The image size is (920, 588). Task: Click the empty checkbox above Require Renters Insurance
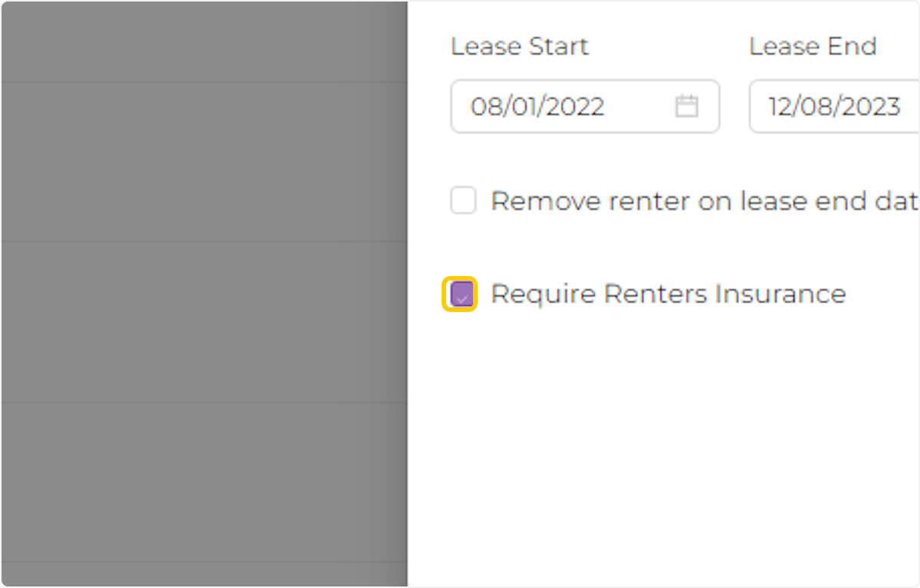pyautogui.click(x=463, y=200)
